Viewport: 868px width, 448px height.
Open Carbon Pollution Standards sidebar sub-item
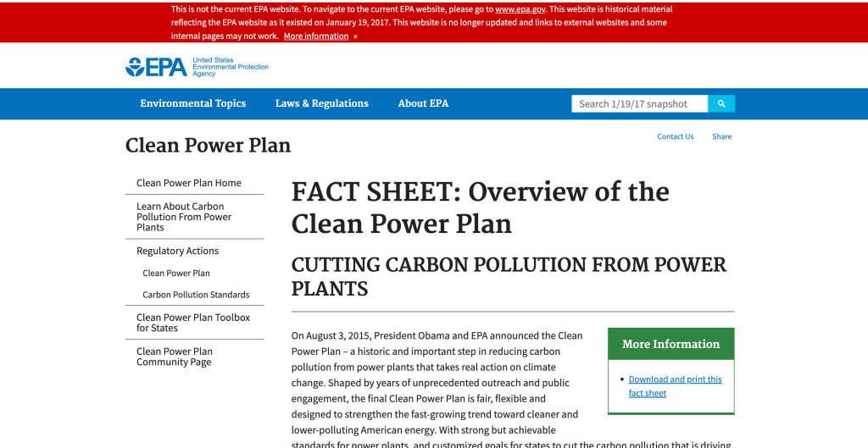[x=196, y=295]
